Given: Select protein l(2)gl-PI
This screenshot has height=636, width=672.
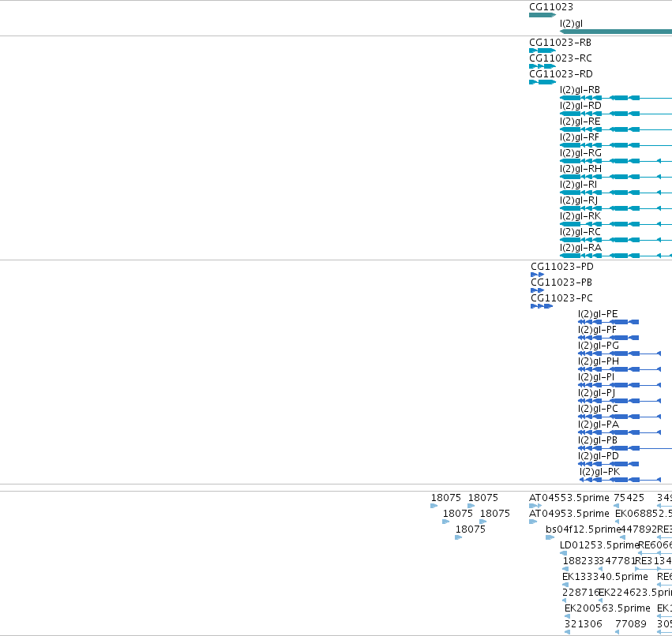Looking at the screenshot, I should [620, 385].
